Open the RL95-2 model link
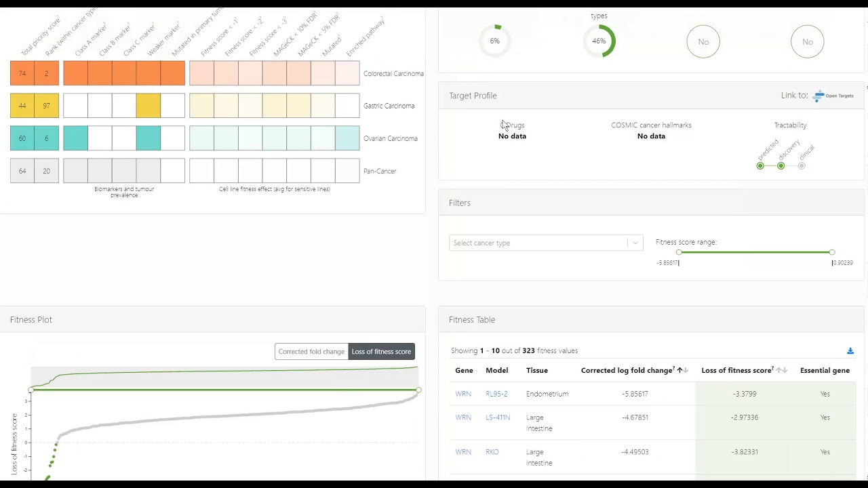Image resolution: width=868 pixels, height=488 pixels. [x=496, y=394]
